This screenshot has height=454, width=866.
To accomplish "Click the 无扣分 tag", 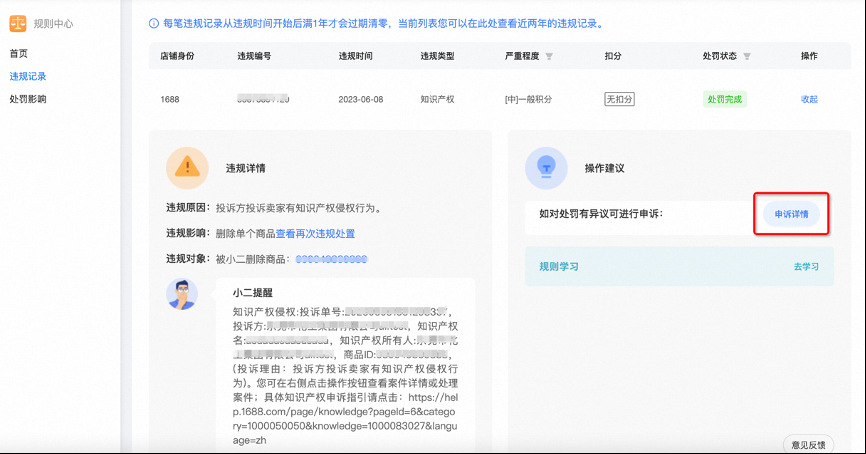I will click(x=619, y=99).
